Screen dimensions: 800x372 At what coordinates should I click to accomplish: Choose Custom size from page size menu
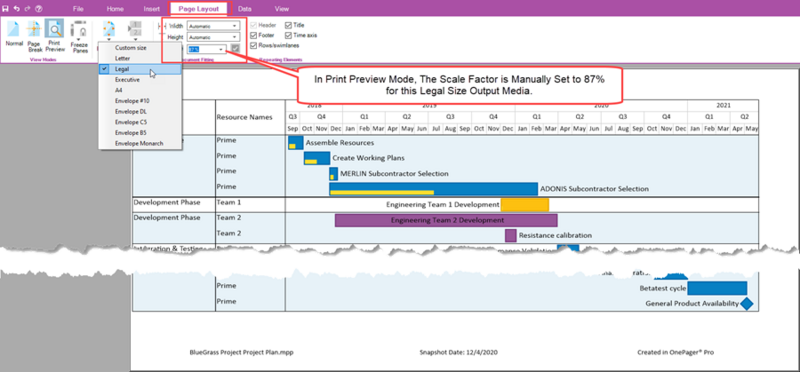click(140, 47)
